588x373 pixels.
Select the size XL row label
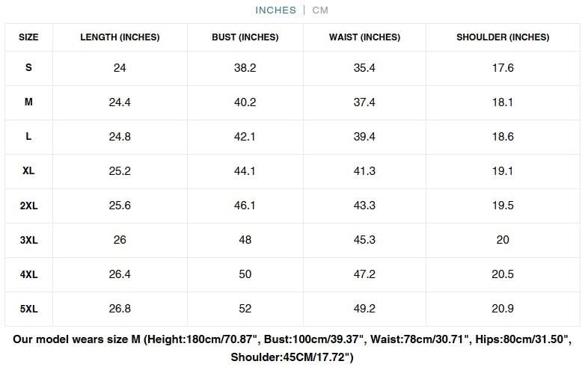click(28, 171)
